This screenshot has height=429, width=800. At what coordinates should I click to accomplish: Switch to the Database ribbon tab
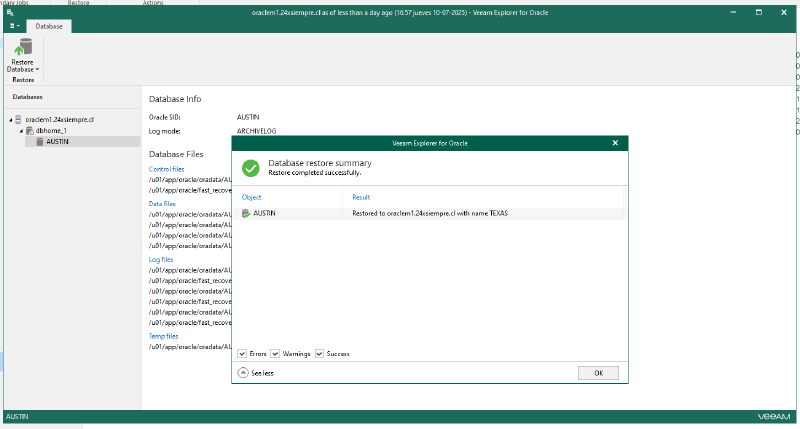tap(49, 26)
